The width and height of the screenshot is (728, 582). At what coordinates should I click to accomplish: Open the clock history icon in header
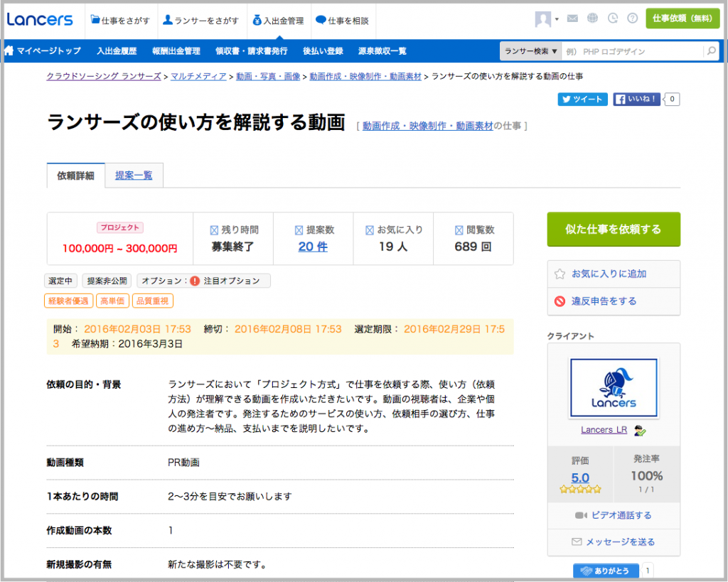612,19
